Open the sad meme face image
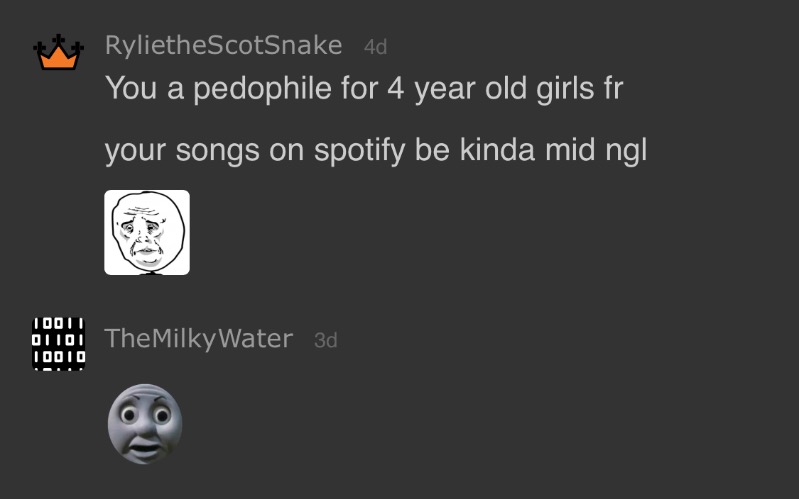 click(147, 232)
